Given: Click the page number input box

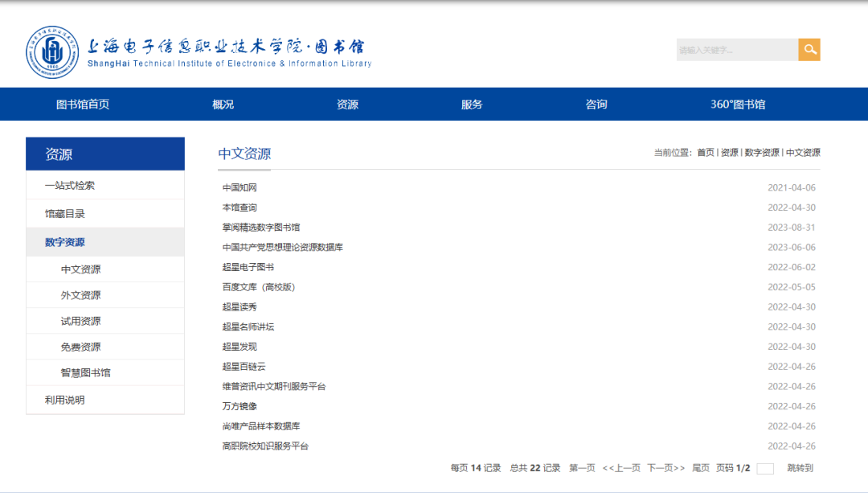Looking at the screenshot, I should [765, 469].
